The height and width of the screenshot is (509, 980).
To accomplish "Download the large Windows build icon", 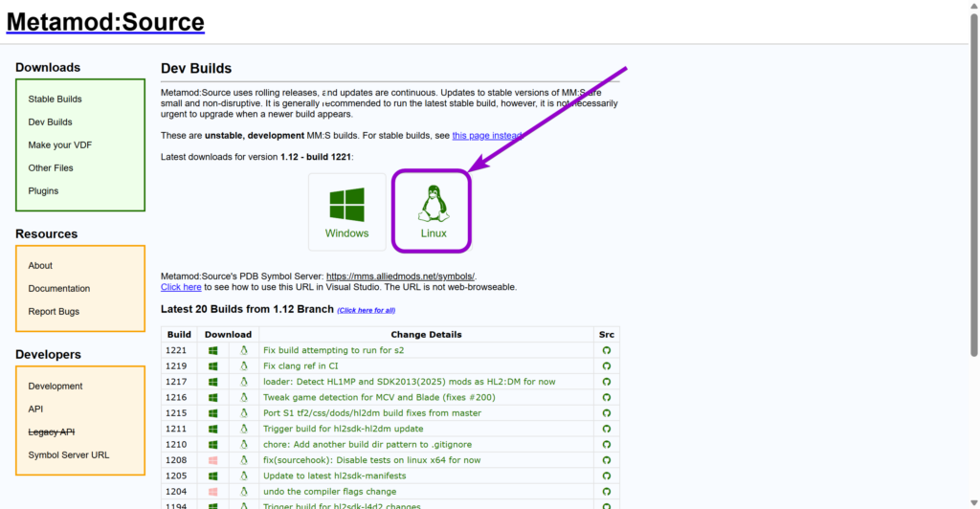I will point(346,211).
